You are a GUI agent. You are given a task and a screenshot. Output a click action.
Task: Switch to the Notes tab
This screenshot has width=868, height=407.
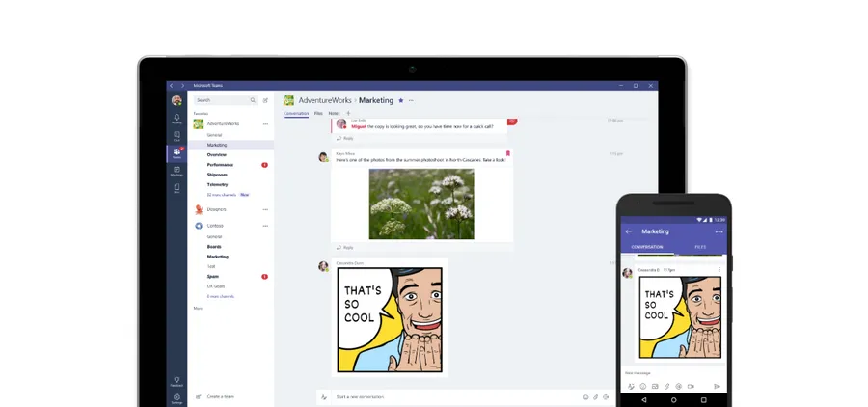(x=334, y=113)
